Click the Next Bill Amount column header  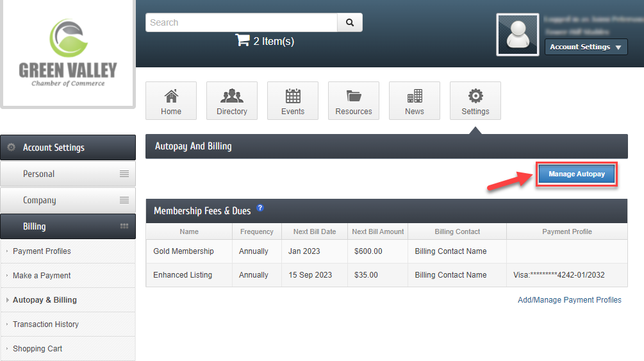click(x=378, y=231)
